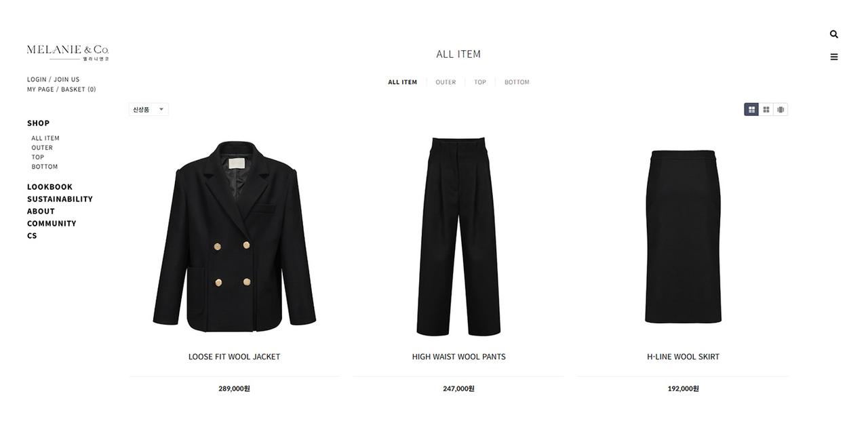
Task: Open the 신상품 sort dropdown
Action: point(149,109)
